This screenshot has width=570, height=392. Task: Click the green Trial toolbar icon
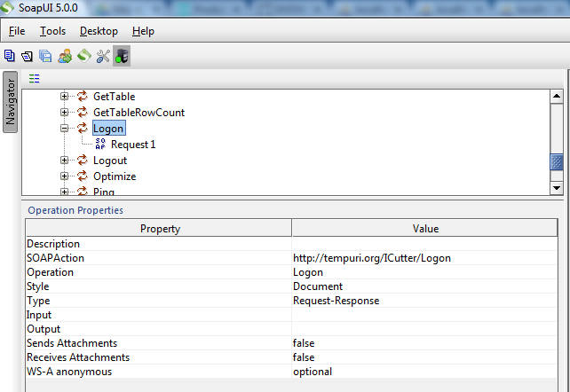pos(83,56)
